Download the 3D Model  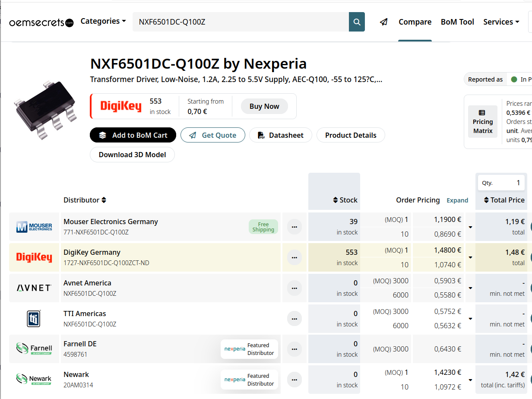click(132, 155)
